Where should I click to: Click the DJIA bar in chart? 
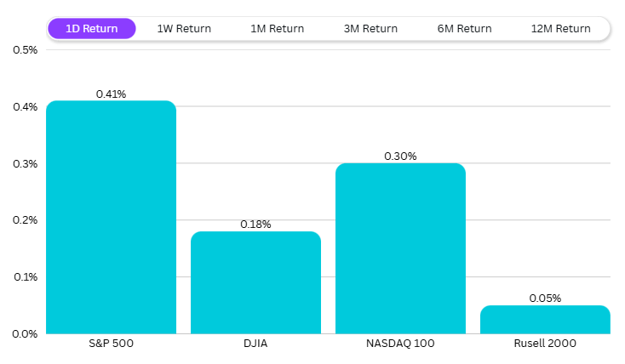(x=255, y=282)
